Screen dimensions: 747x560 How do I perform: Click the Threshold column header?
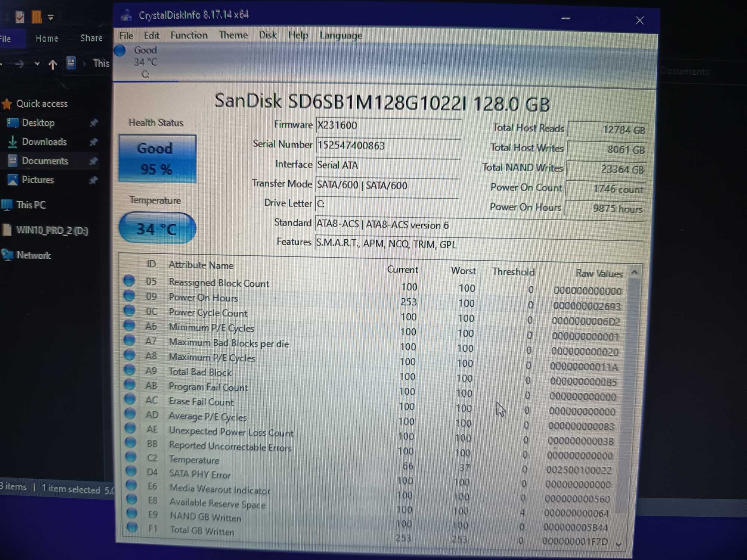(x=513, y=272)
